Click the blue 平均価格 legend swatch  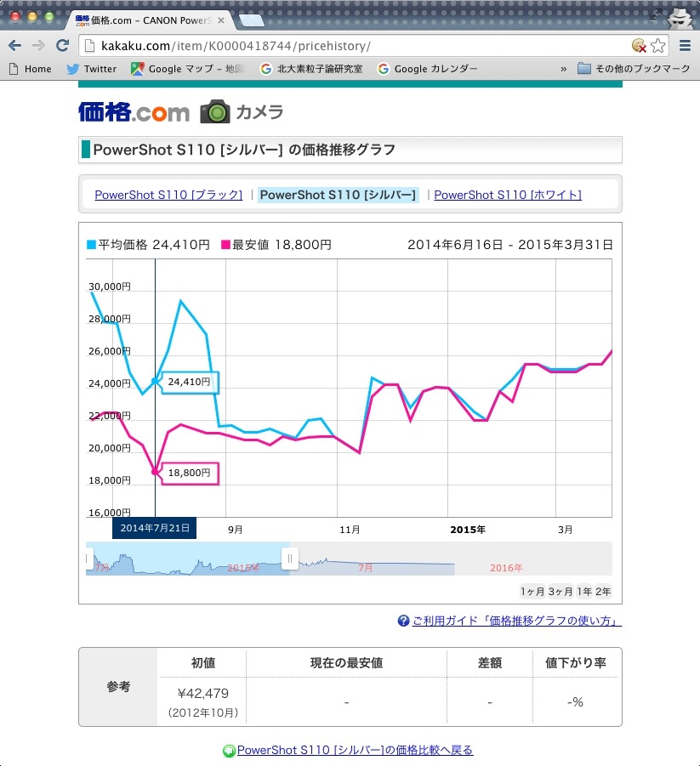[x=91, y=244]
